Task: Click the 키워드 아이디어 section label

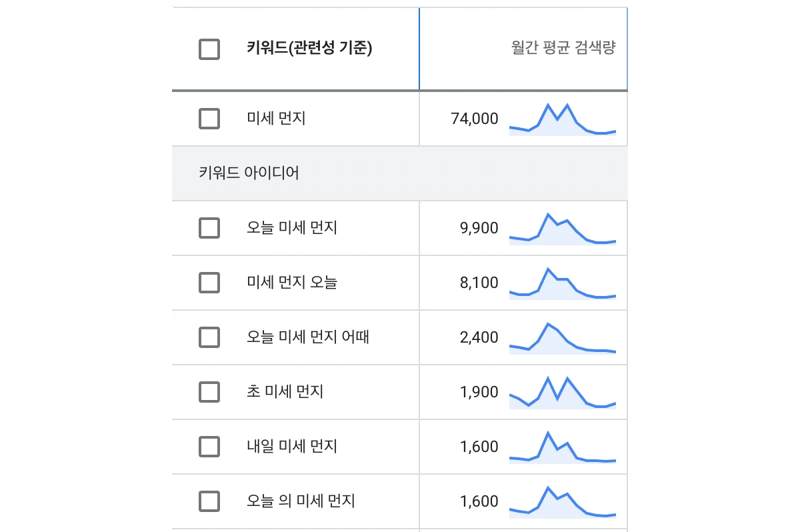Action: tap(249, 173)
